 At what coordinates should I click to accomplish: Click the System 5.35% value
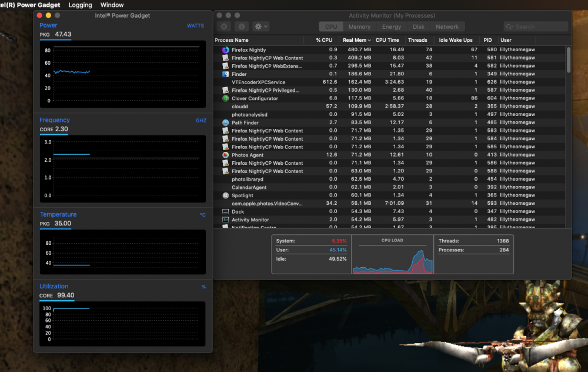pos(339,241)
